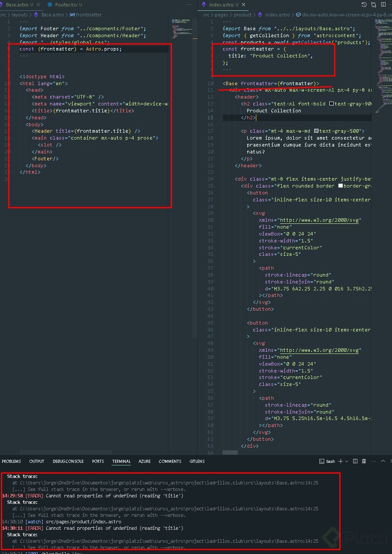Open the file history timeline icon

364,5
